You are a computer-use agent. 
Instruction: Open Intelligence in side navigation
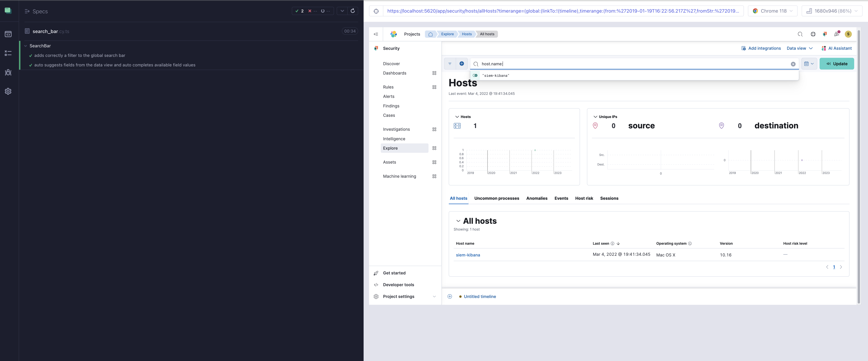point(394,139)
